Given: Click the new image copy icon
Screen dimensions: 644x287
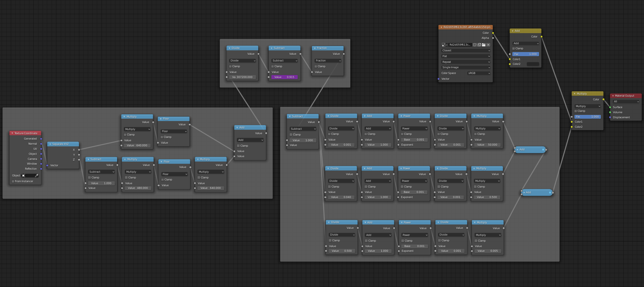Looking at the screenshot, I should click(x=479, y=45).
